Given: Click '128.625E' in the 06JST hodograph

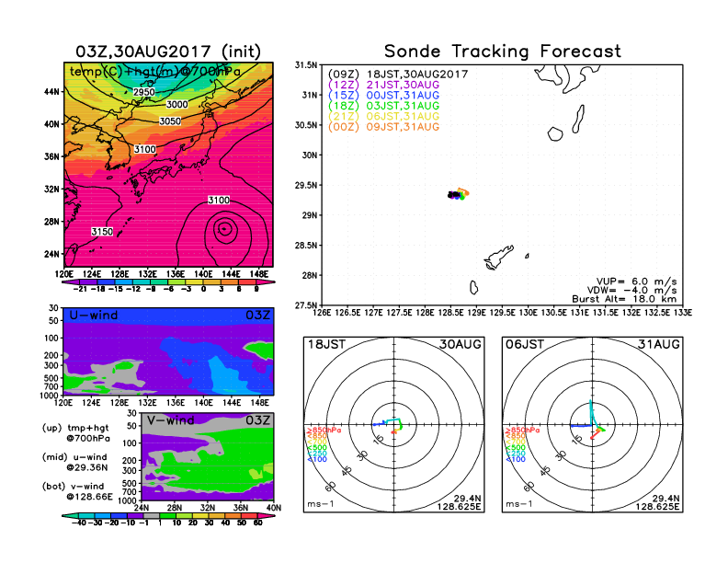Looking at the screenshot, I should [657, 506].
